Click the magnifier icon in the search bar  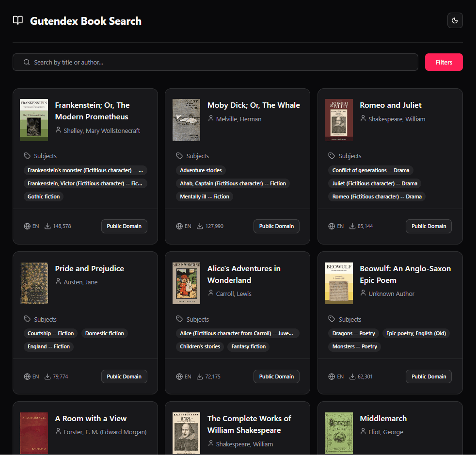click(x=27, y=62)
